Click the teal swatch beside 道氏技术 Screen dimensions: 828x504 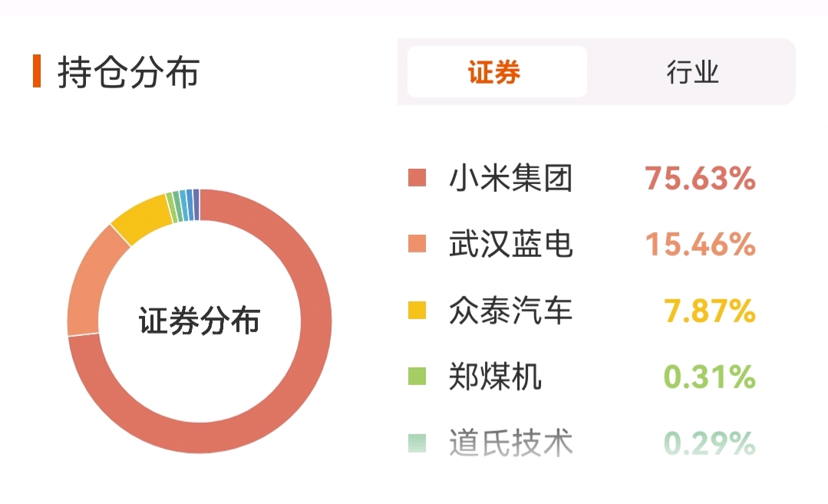pos(417,443)
